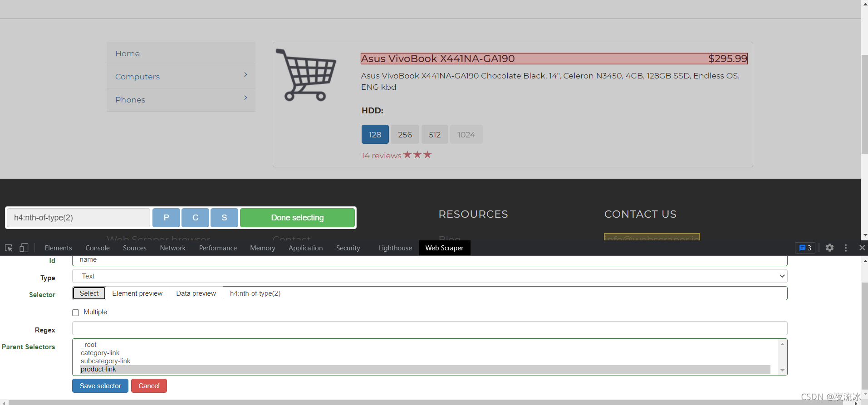Focus the selector field h4:nth-of-type(2) in form
Screen dimensions: 868x405
[505, 293]
